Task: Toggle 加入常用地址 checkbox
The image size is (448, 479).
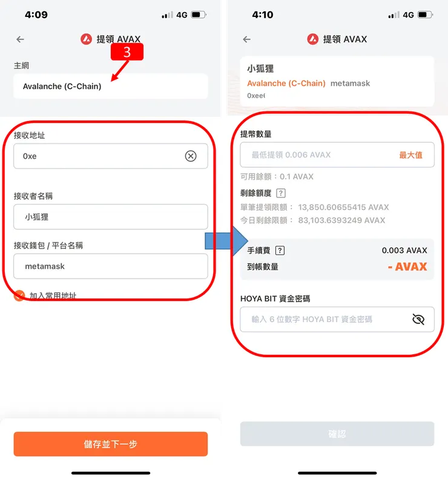Action: click(x=19, y=296)
